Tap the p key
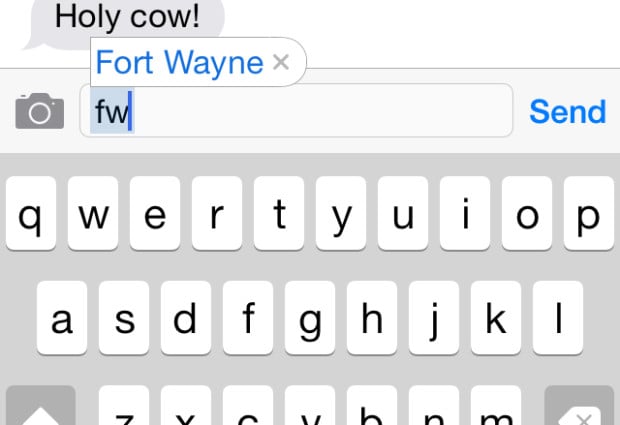This screenshot has width=620, height=425. click(x=589, y=213)
